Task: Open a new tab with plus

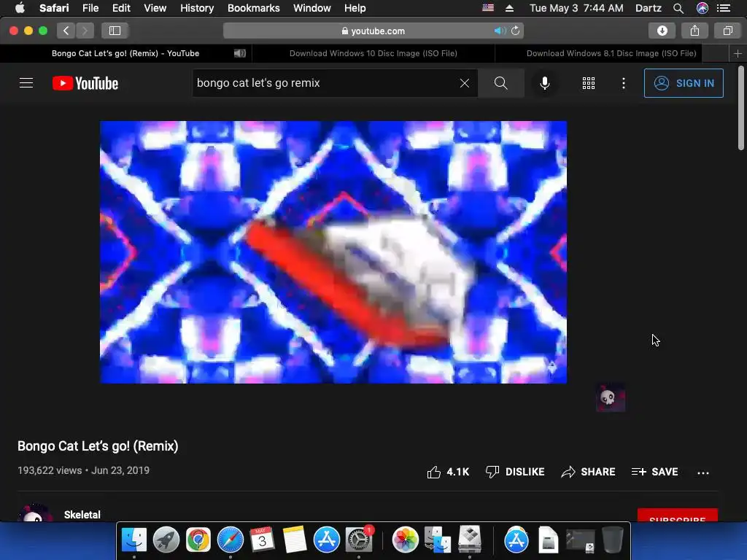Action: [x=738, y=53]
